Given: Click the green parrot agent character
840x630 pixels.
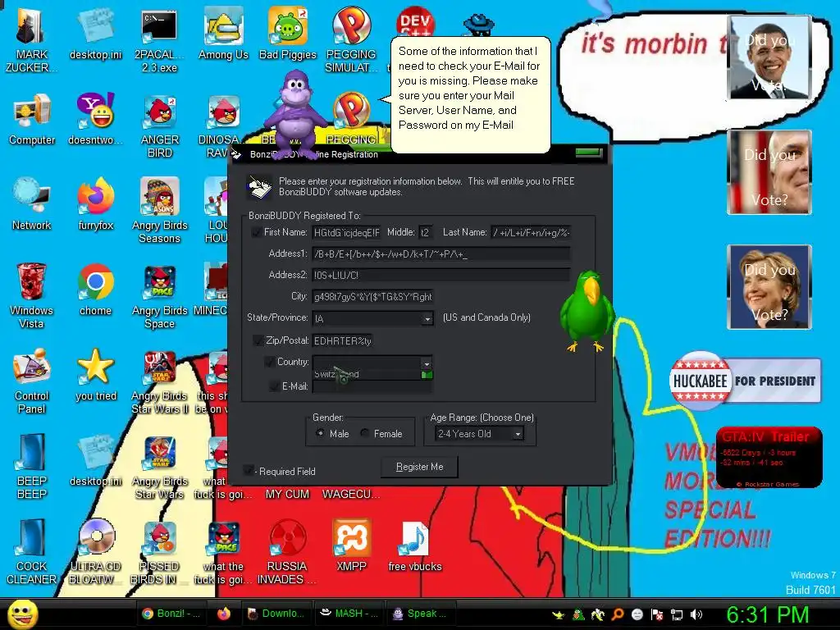Looking at the screenshot, I should pos(587,312).
